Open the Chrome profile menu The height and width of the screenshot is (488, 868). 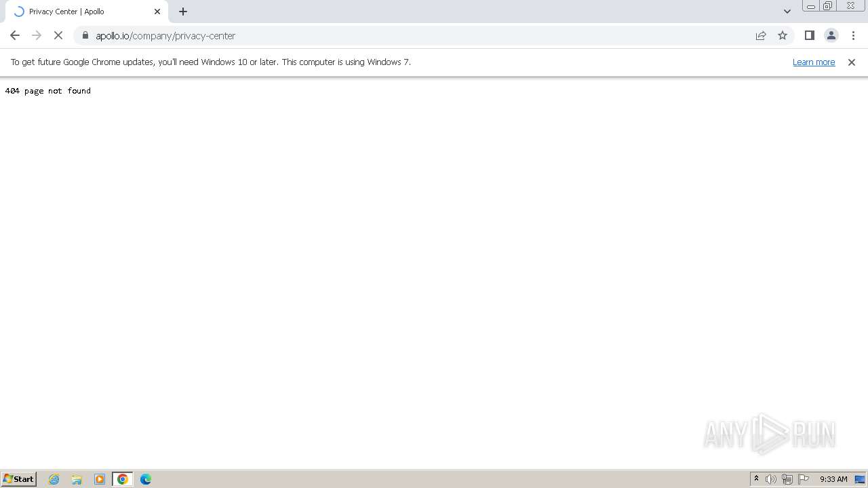pos(831,35)
